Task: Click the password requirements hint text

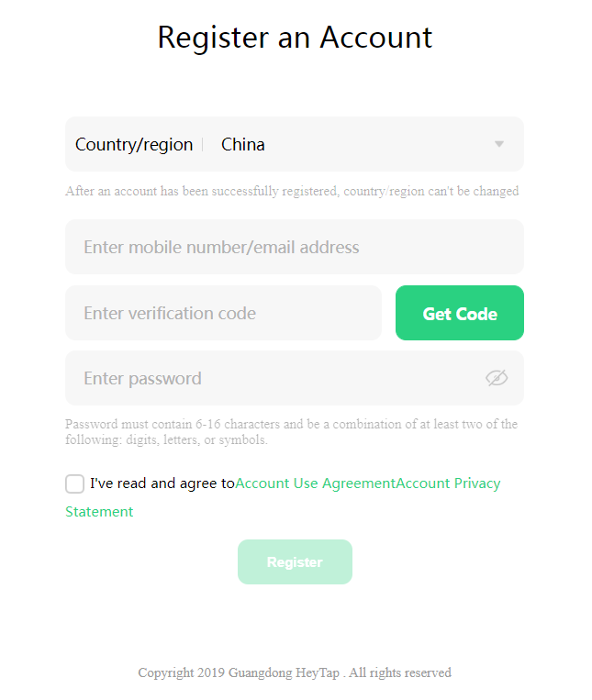Action: pyautogui.click(x=291, y=432)
